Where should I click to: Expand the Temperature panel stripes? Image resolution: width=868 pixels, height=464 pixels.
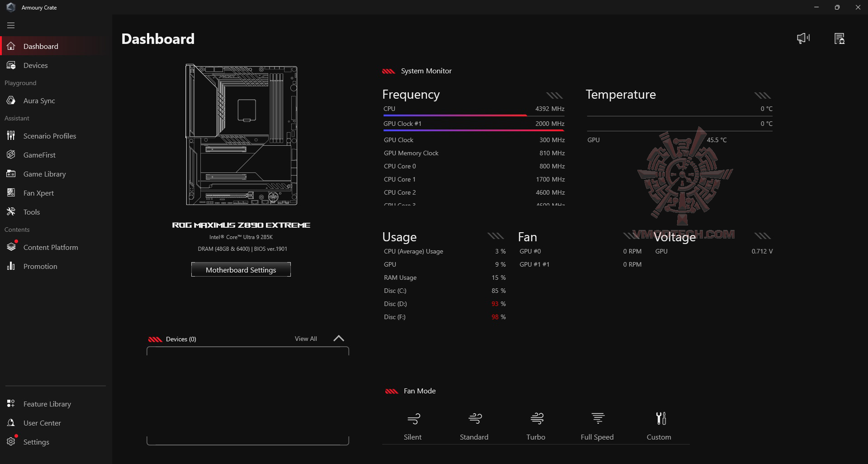coord(762,95)
